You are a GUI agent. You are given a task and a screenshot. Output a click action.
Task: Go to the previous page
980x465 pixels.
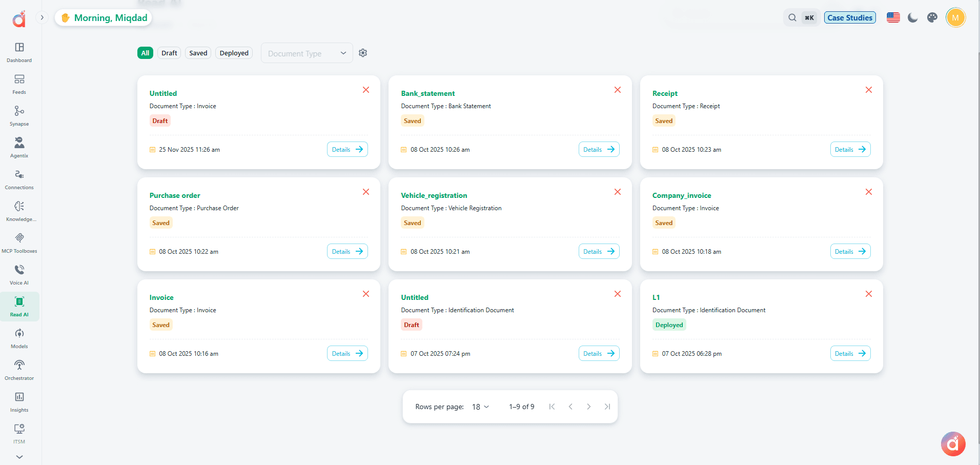[570, 407]
